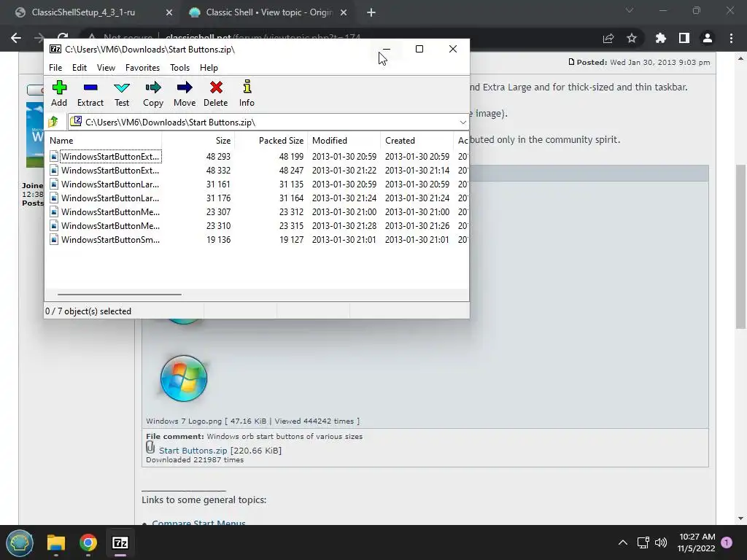Open File Explorer from the taskbar
Screen dimensions: 747x560
coord(56,542)
